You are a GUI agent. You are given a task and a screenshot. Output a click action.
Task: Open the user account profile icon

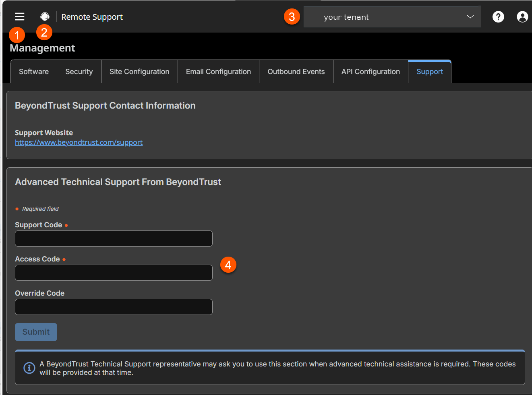[522, 17]
